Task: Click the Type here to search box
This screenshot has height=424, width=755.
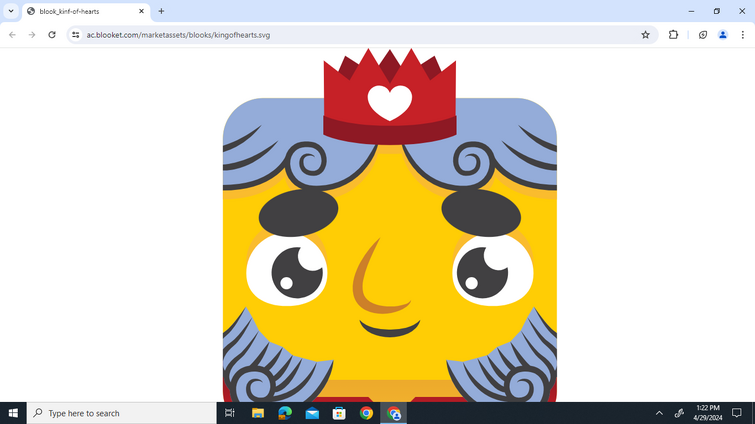Action: pos(121,413)
